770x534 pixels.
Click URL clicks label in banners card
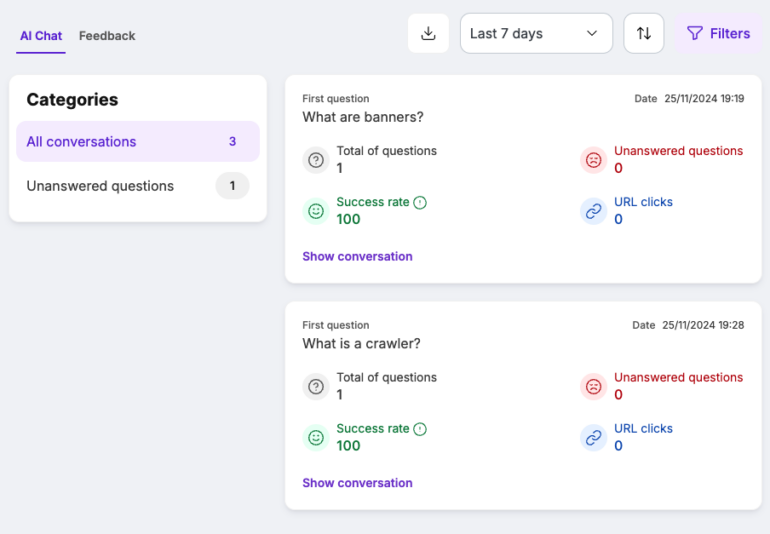(x=643, y=202)
